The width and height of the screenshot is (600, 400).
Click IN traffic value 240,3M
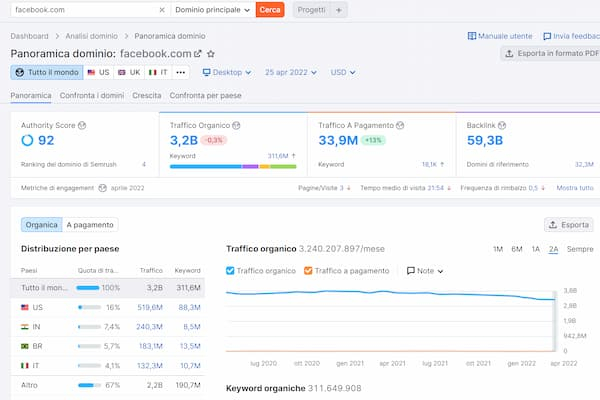[x=150, y=327]
